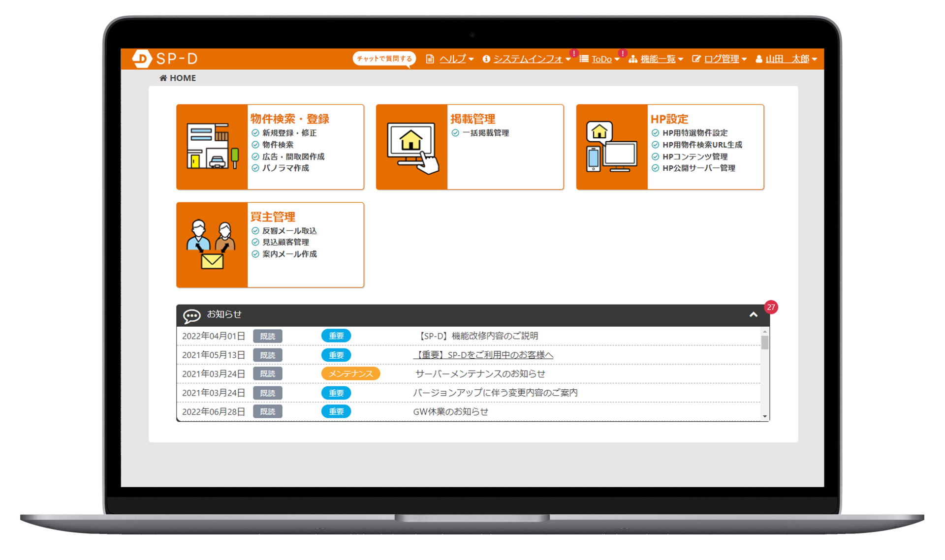Image resolution: width=945 pixels, height=560 pixels.
Task: Click the Help document icon
Action: (x=430, y=59)
